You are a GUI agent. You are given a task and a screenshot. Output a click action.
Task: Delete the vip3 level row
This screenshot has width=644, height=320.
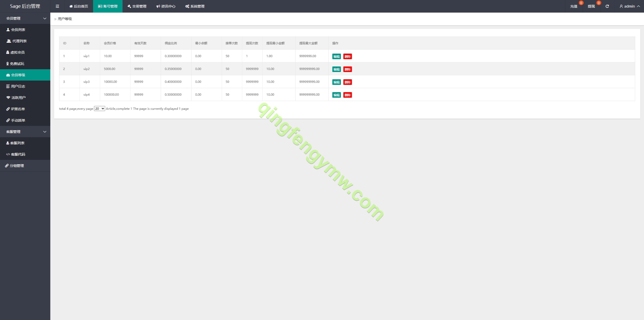(x=347, y=82)
